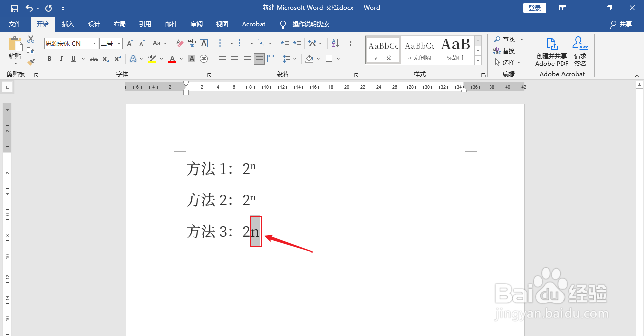Switch to the 引用 tab
This screenshot has height=336, width=644.
pyautogui.click(x=145, y=24)
